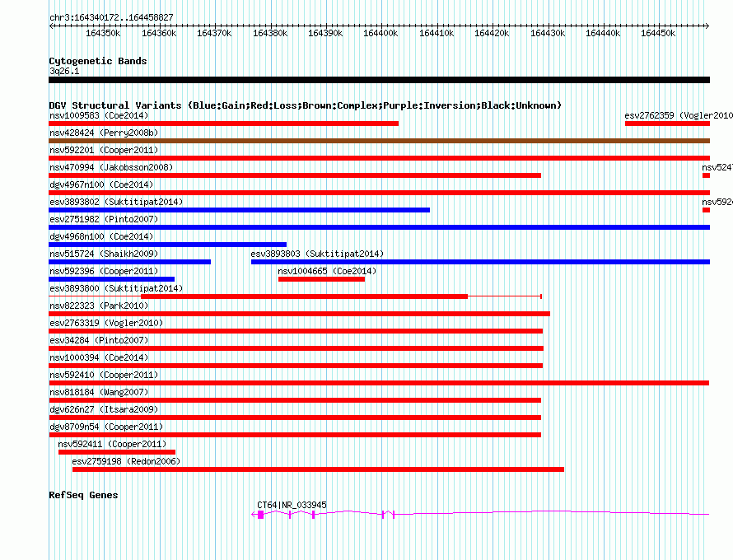Viewport: 733px width, 560px height.
Task: Click the nsv1004665 (Coe2014) label
Action: coord(327,271)
